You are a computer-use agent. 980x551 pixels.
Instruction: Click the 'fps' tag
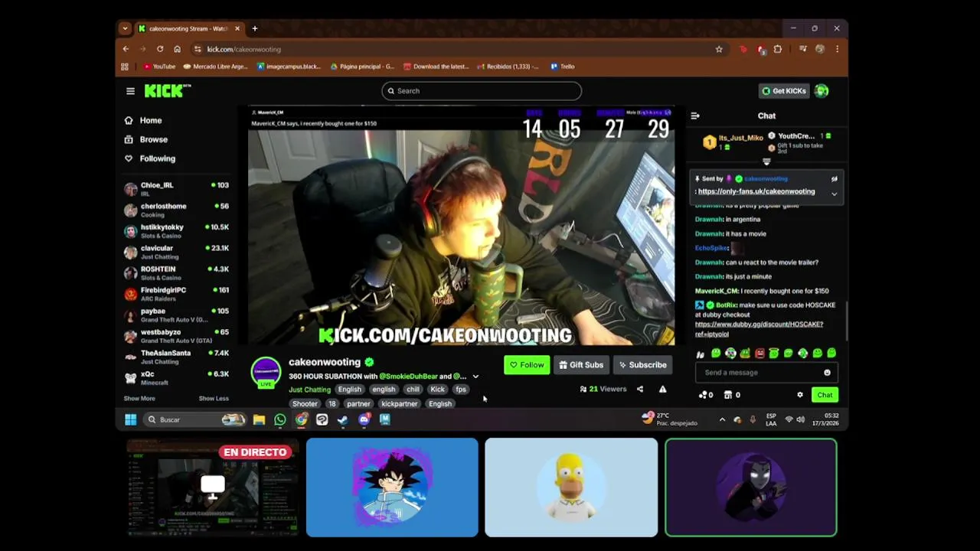460,390
